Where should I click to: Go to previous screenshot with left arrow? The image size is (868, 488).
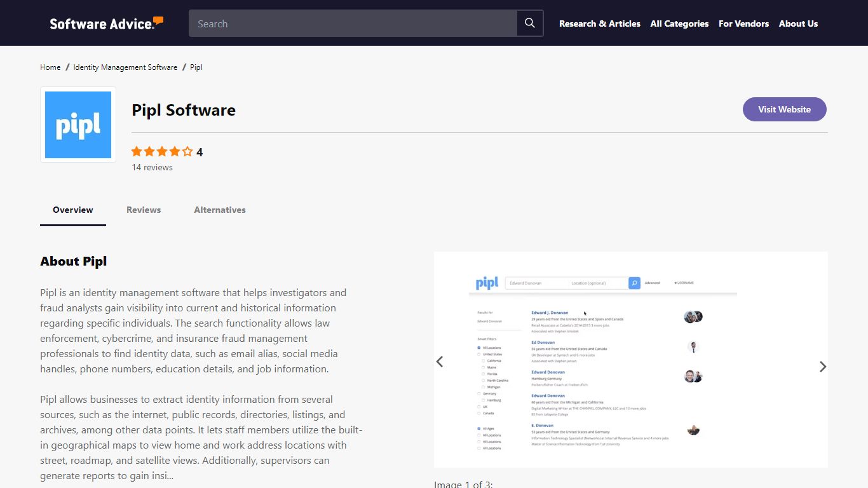coord(440,362)
